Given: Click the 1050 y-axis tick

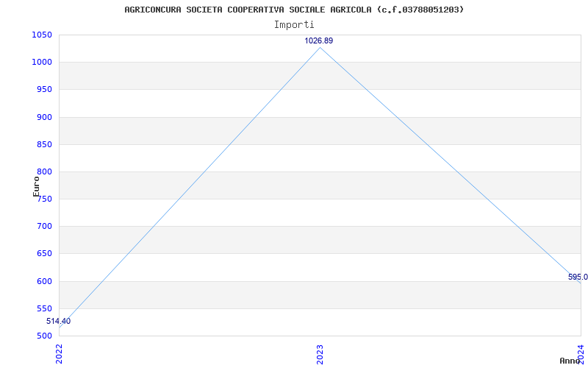Looking at the screenshot, I should 42,35.
